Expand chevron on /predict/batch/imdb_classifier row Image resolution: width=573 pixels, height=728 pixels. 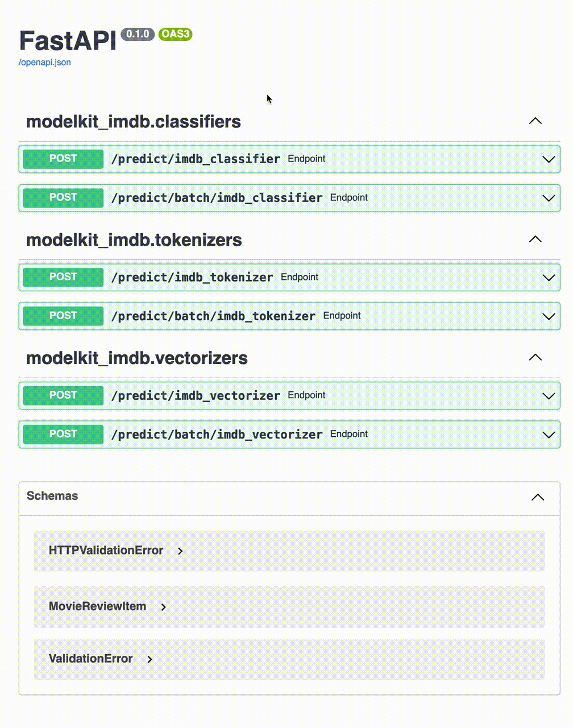tap(549, 198)
